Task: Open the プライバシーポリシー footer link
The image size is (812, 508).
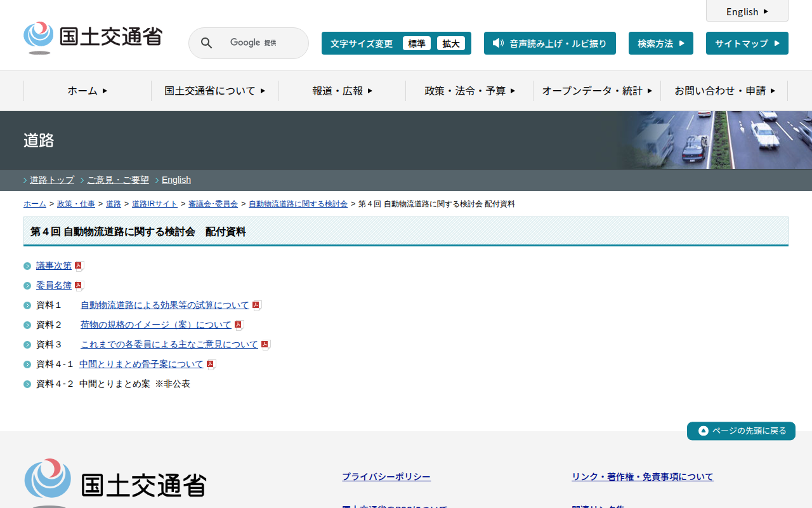Action: 386,477
